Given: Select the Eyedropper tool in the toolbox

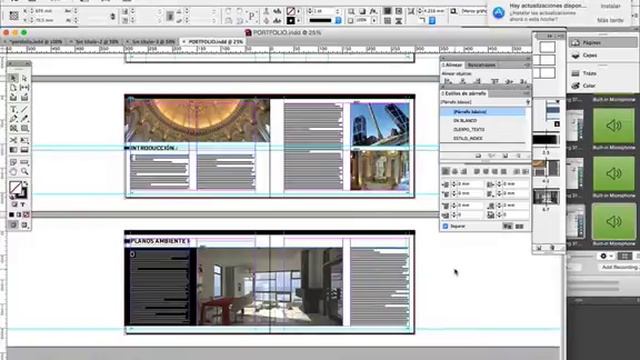Looking at the screenshot, I should point(24,162).
